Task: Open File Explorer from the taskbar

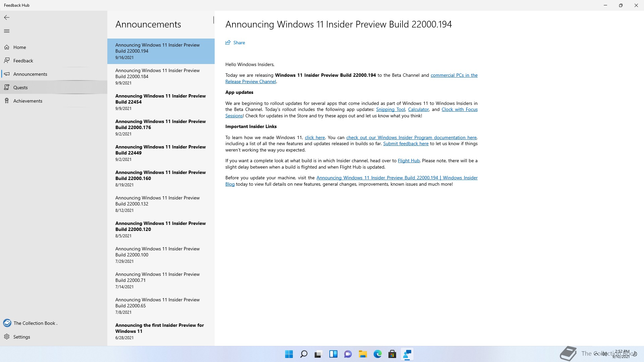Action: 363,354
